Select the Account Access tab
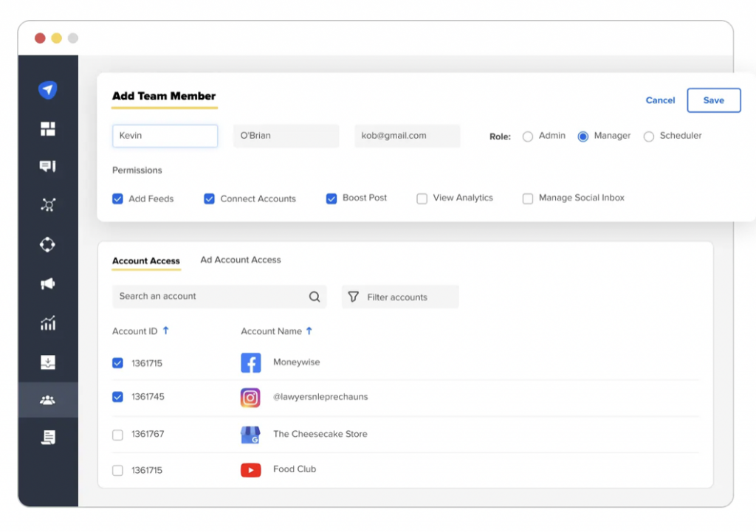 (x=146, y=260)
